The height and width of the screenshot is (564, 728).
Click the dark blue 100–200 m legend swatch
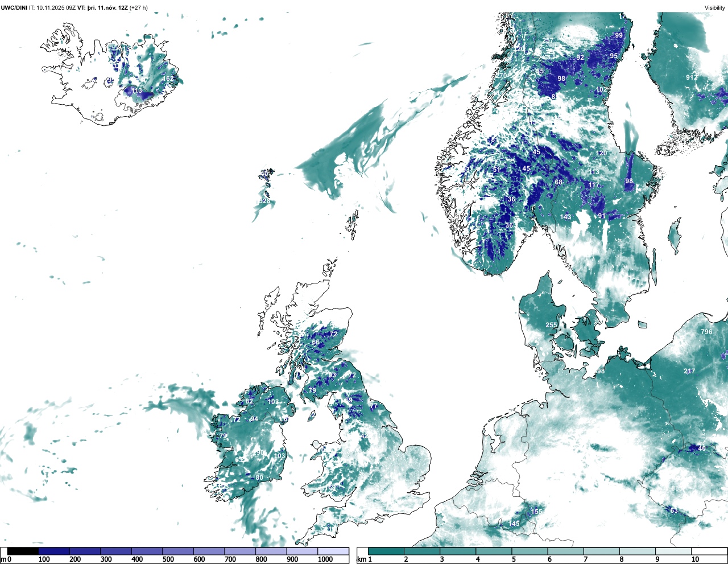pos(54,551)
